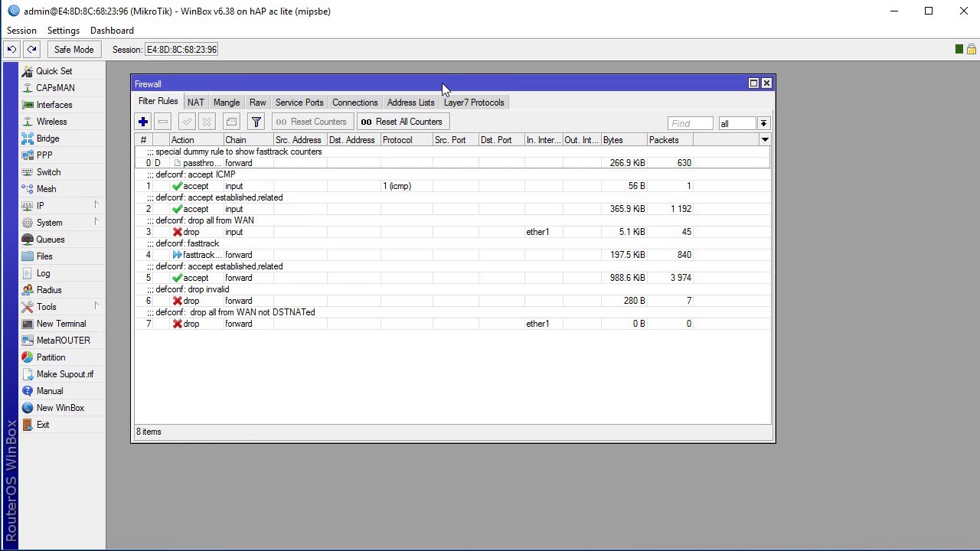This screenshot has width=980, height=551.
Task: Click Exit in sidebar
Action: tap(62, 425)
